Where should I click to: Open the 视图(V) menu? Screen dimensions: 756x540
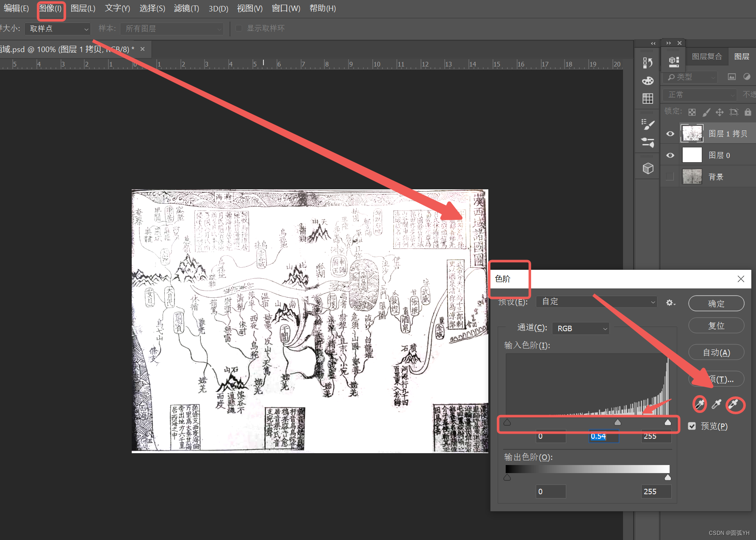[250, 8]
